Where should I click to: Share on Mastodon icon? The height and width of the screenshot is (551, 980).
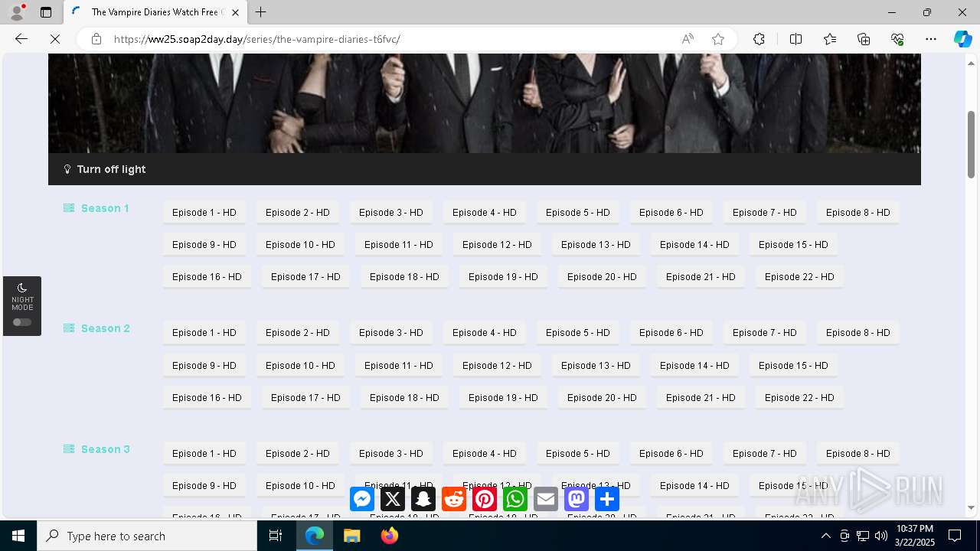pyautogui.click(x=577, y=500)
